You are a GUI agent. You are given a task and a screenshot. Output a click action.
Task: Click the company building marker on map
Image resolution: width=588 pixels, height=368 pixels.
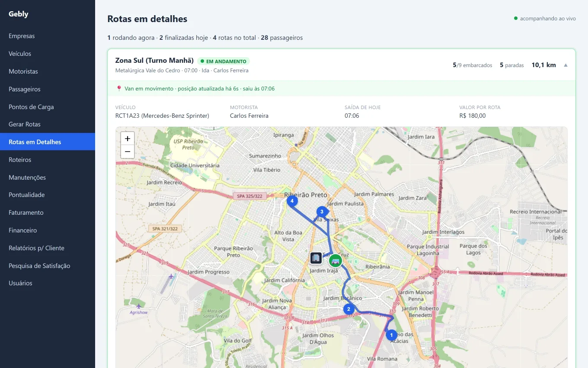(316, 258)
